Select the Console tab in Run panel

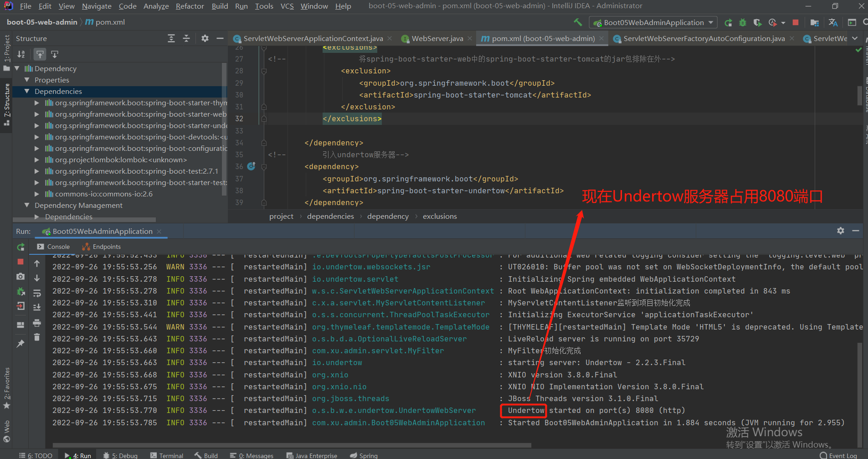(53, 247)
